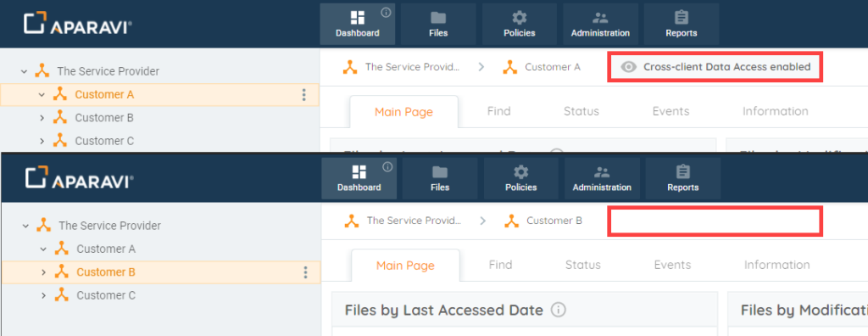Image resolution: width=868 pixels, height=336 pixels.
Task: Switch to Find tab in top screenshot
Action: (498, 111)
